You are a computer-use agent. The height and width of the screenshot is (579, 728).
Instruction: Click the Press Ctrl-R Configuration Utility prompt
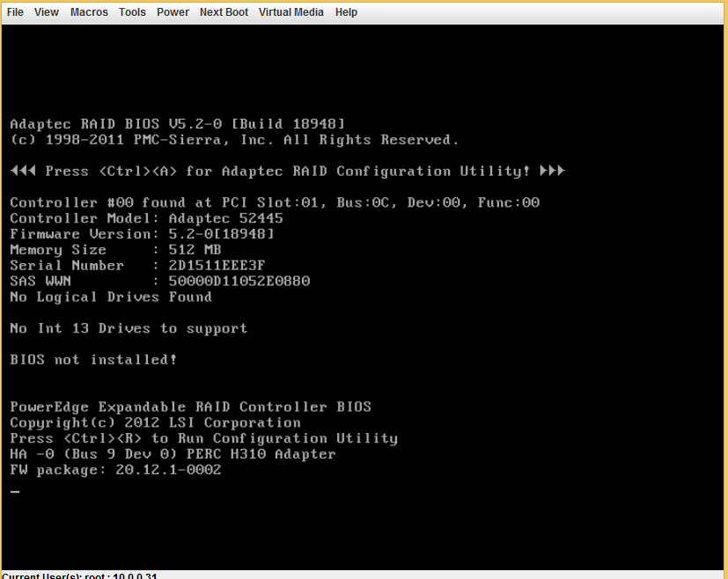[204, 438]
